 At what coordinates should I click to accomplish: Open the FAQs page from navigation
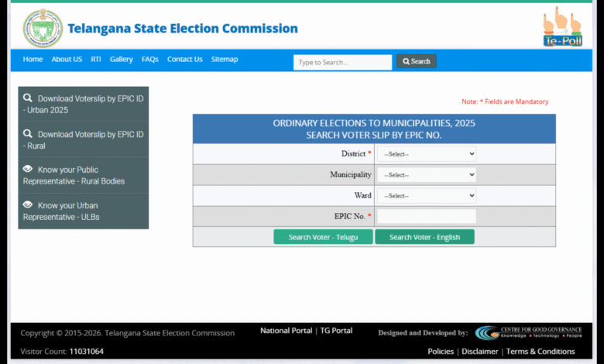coord(149,60)
